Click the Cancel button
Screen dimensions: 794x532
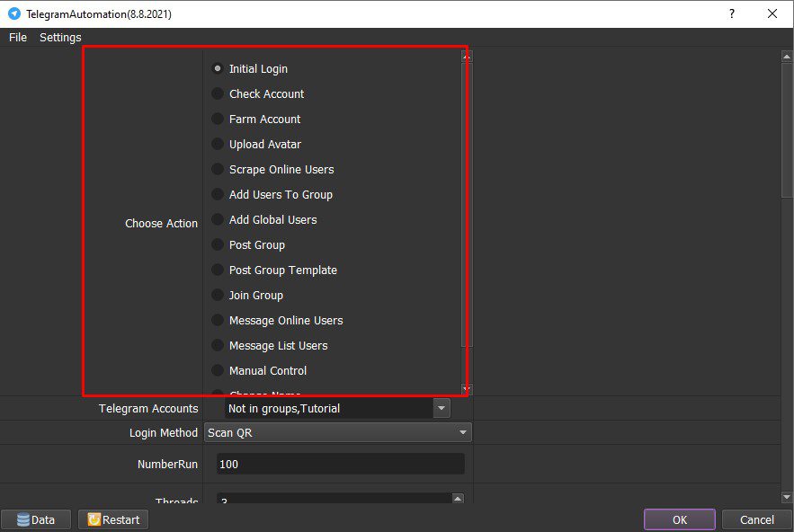pyautogui.click(x=757, y=519)
